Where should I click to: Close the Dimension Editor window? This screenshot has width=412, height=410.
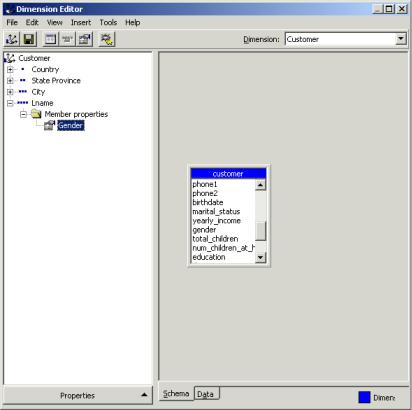402,9
